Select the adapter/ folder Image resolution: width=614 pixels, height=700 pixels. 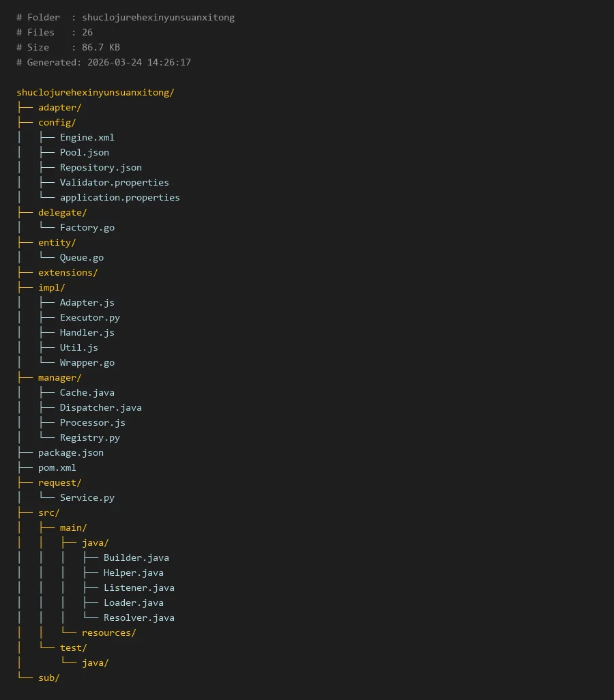click(60, 107)
